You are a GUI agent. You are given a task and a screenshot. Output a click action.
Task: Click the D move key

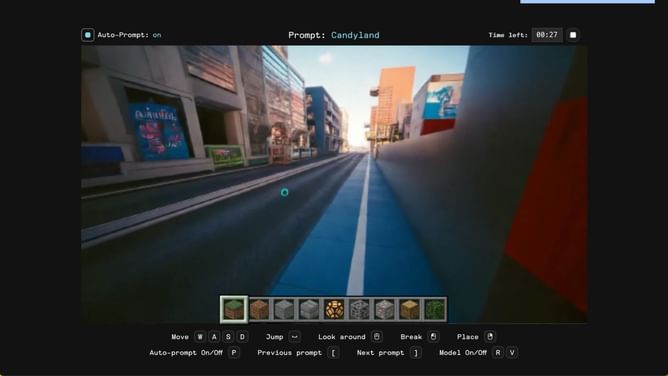tap(242, 337)
